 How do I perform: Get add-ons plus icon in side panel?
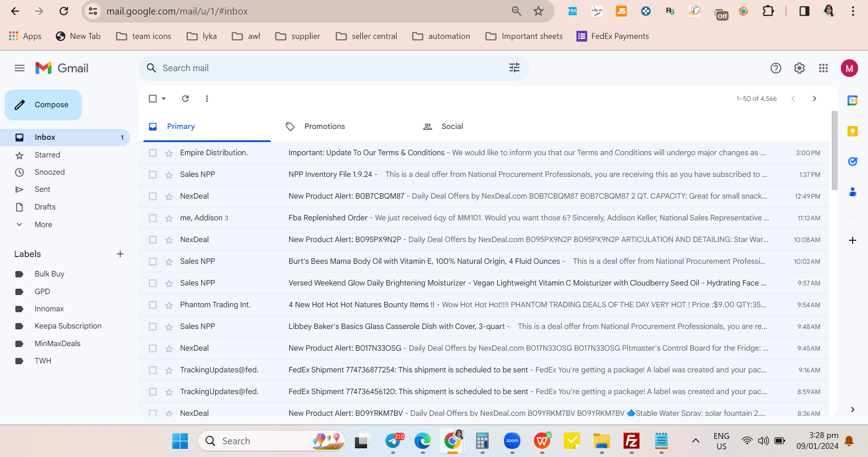853,240
